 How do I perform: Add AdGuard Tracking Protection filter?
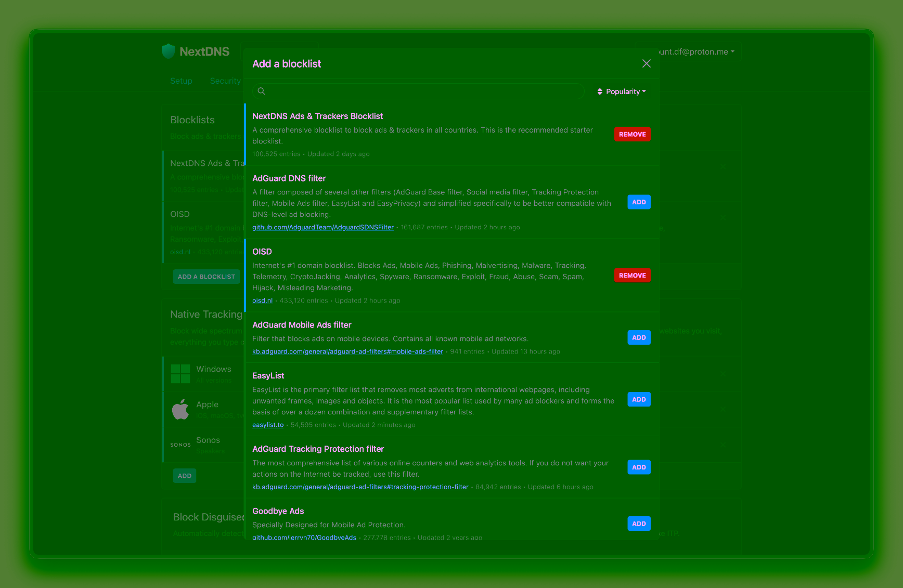[639, 467]
